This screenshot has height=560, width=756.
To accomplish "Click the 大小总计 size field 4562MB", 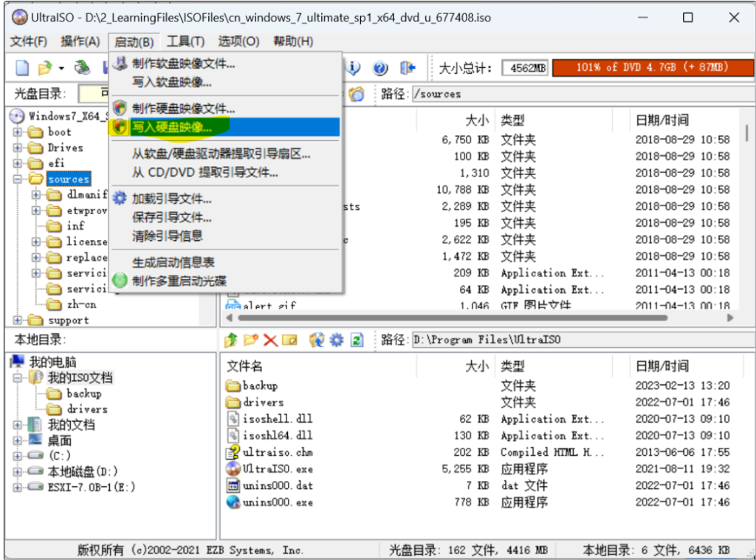I will pos(525,68).
